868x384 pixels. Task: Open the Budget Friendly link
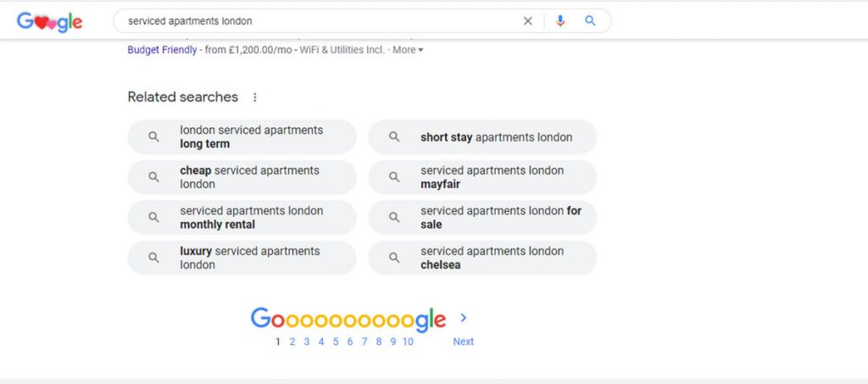point(162,50)
